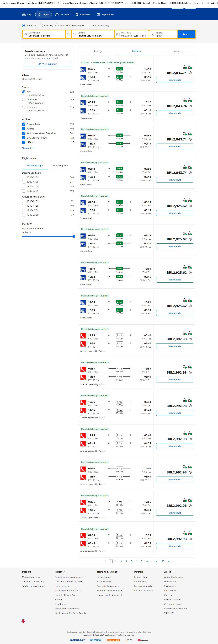Image resolution: width=218 pixels, height=644 pixels.
Task: Open the Economy cabin class dropdown
Action: point(78,26)
